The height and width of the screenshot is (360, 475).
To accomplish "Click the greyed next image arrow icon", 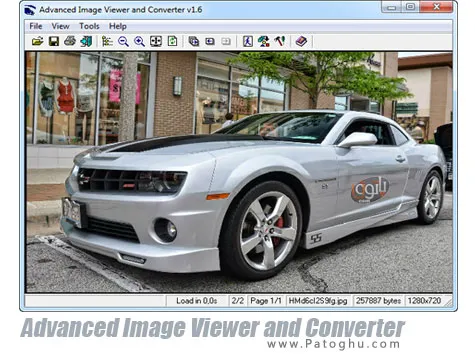I will [226, 41].
